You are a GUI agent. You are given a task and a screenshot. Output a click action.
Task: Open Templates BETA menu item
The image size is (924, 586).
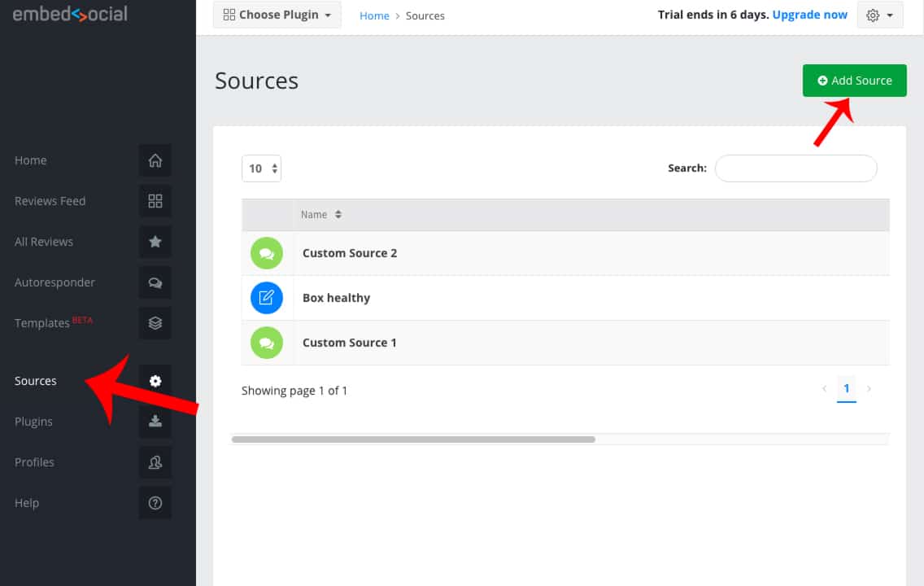click(x=54, y=322)
